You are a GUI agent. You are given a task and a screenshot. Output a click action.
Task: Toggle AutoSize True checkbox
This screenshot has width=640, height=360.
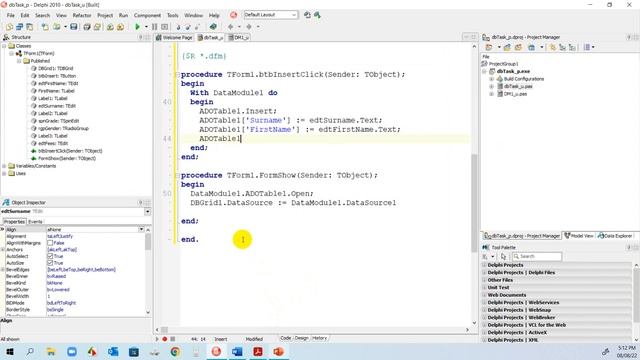point(50,263)
